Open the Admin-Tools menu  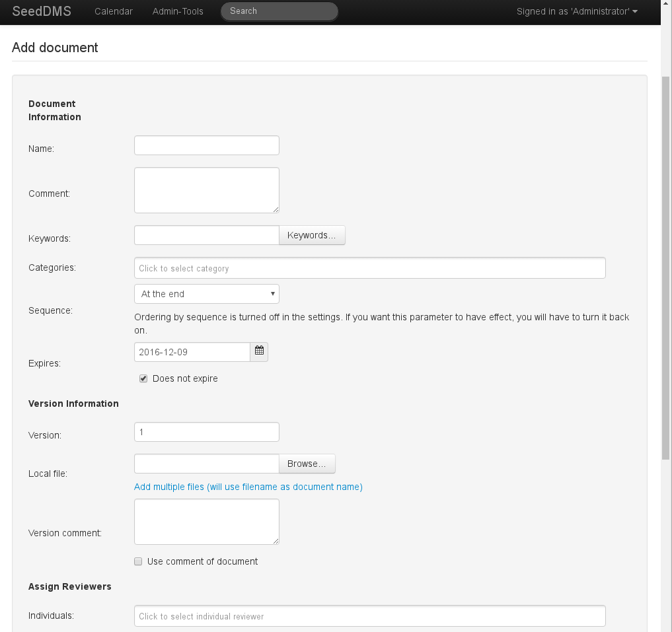(x=178, y=11)
